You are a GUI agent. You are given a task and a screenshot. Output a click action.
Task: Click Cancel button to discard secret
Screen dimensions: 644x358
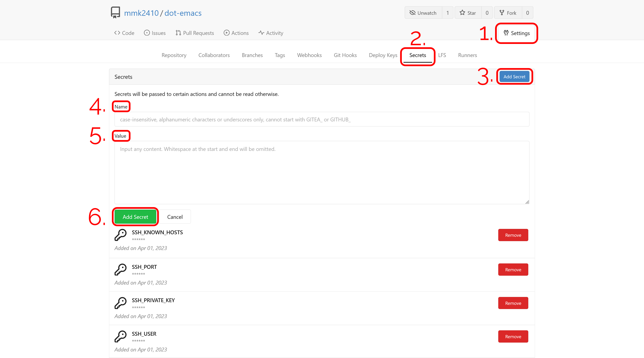[x=175, y=216]
